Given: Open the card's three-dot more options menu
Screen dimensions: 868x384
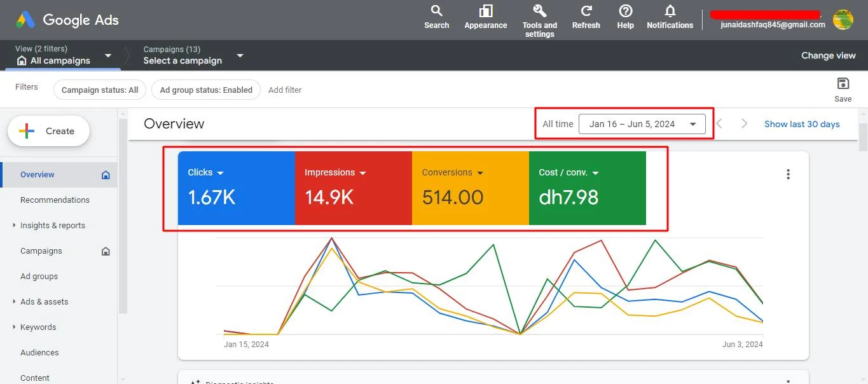Looking at the screenshot, I should click(x=789, y=174).
